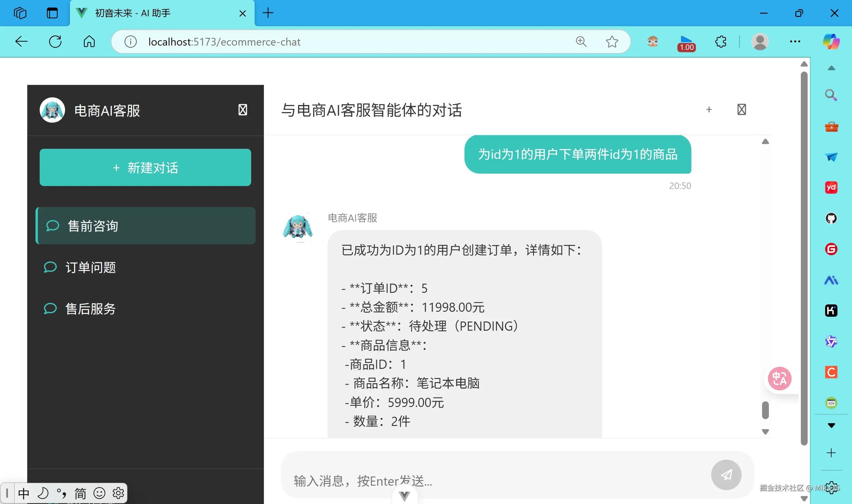Click the 新建对话 button
This screenshot has height=504, width=852.
coord(145,167)
